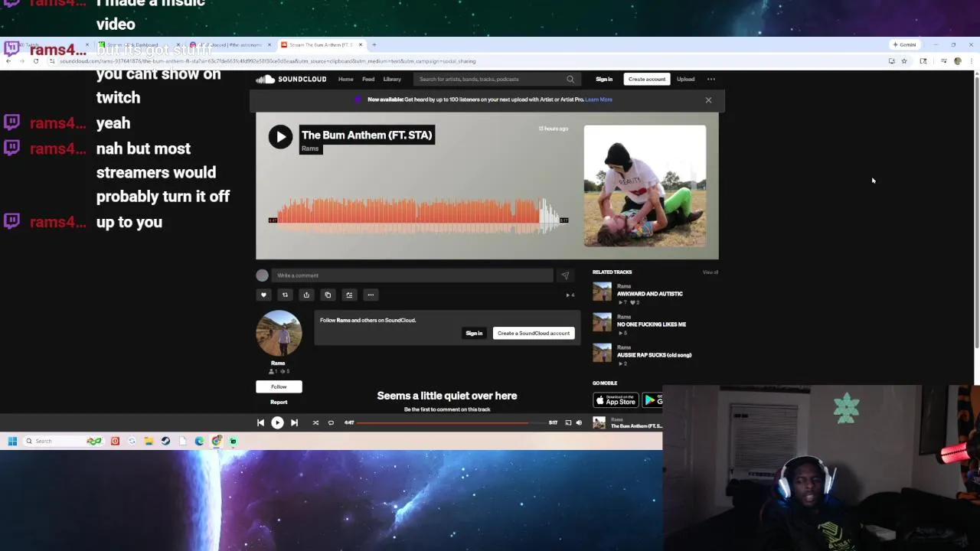Reload the page with the refresh icon
Viewport: 980px width, 551px height.
point(35,61)
